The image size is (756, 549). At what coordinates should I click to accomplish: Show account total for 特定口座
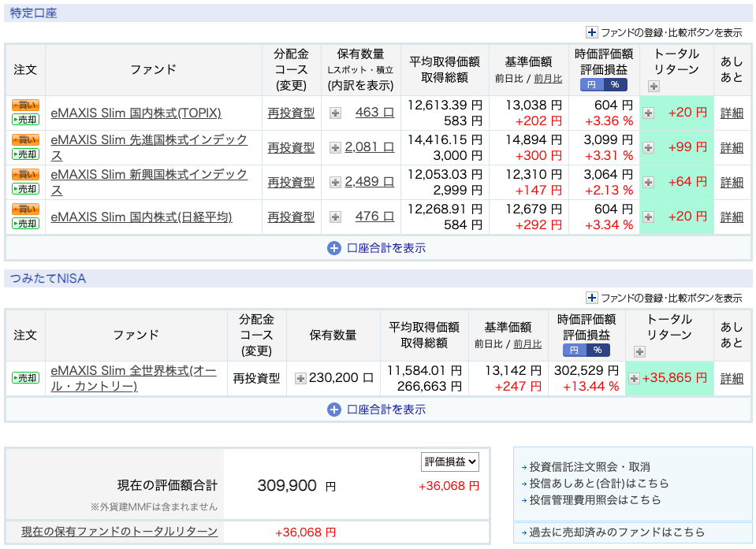click(377, 248)
